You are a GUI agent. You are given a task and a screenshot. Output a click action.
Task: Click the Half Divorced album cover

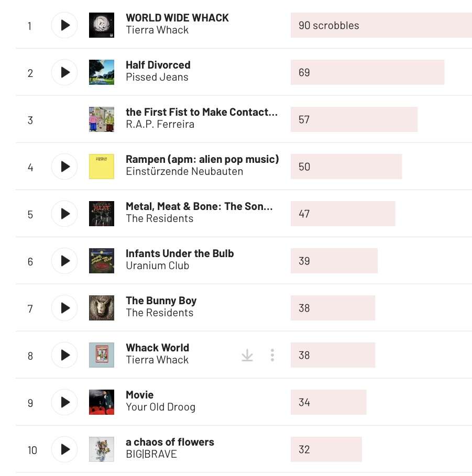pyautogui.click(x=102, y=72)
